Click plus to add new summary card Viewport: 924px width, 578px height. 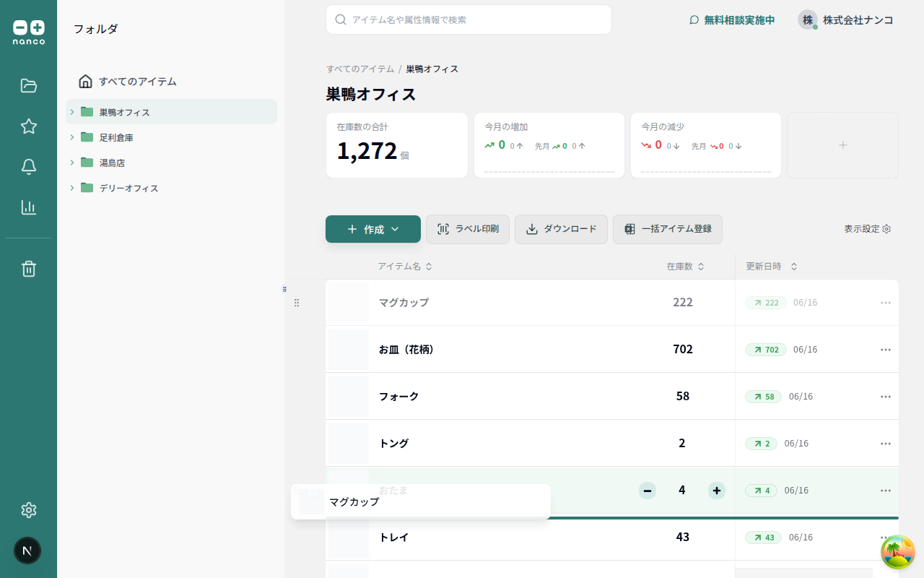[842, 145]
